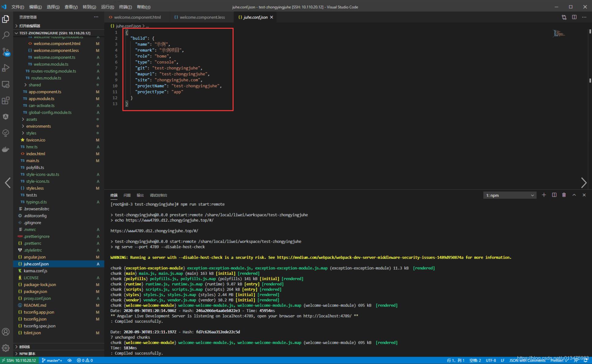The width and height of the screenshot is (592, 364).
Task: Open the Extensions view
Action: point(6,101)
